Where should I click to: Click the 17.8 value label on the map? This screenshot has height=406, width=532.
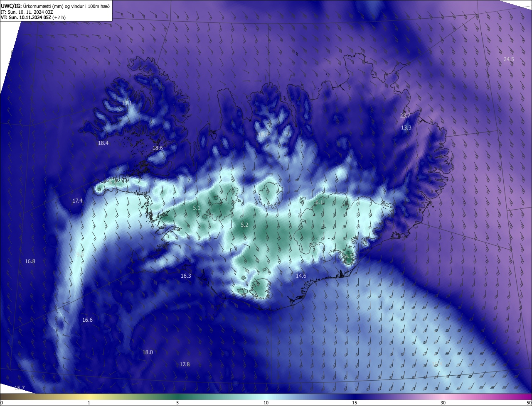click(x=185, y=364)
